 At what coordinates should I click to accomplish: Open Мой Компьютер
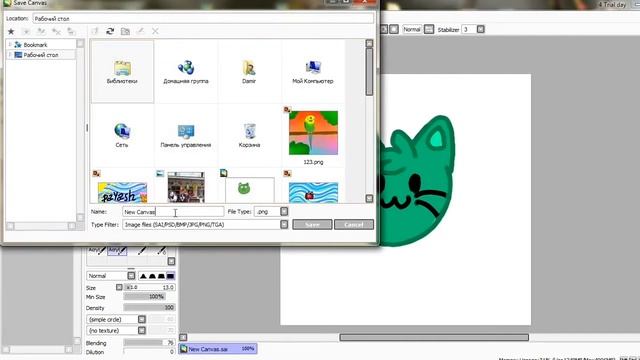[x=313, y=71]
